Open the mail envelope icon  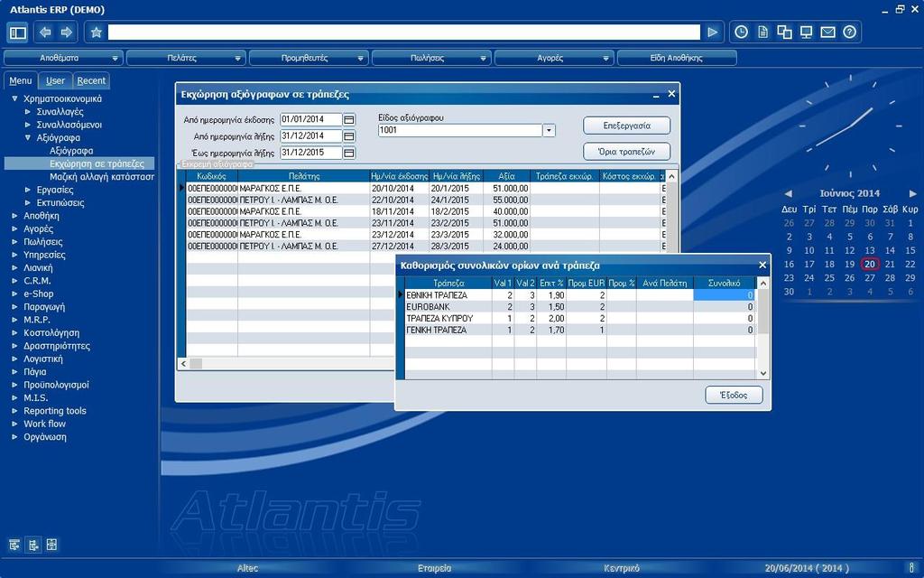[828, 33]
